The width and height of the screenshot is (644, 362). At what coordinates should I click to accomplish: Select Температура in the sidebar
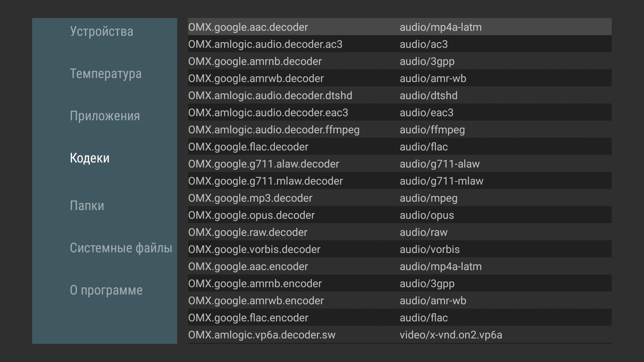pyautogui.click(x=105, y=74)
